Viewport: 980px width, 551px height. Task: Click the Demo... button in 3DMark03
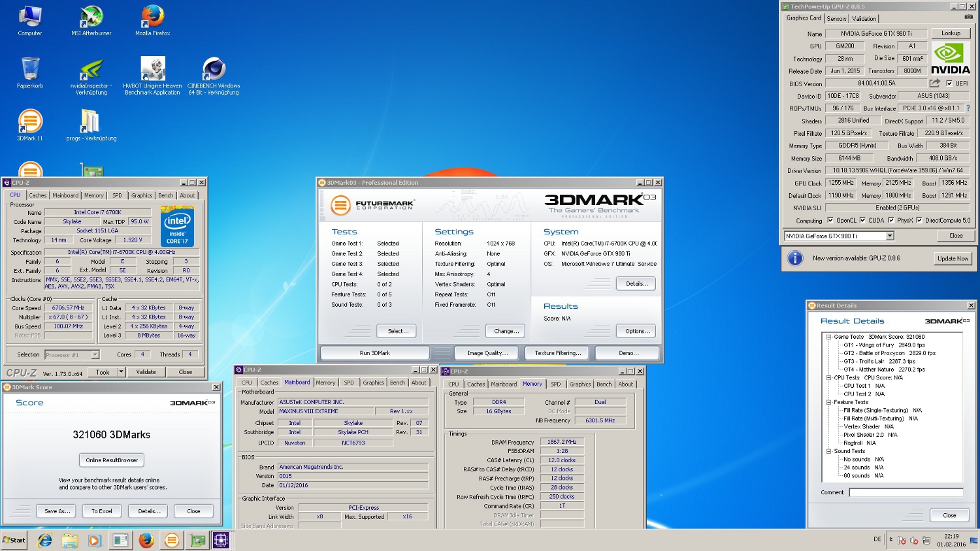(x=629, y=353)
